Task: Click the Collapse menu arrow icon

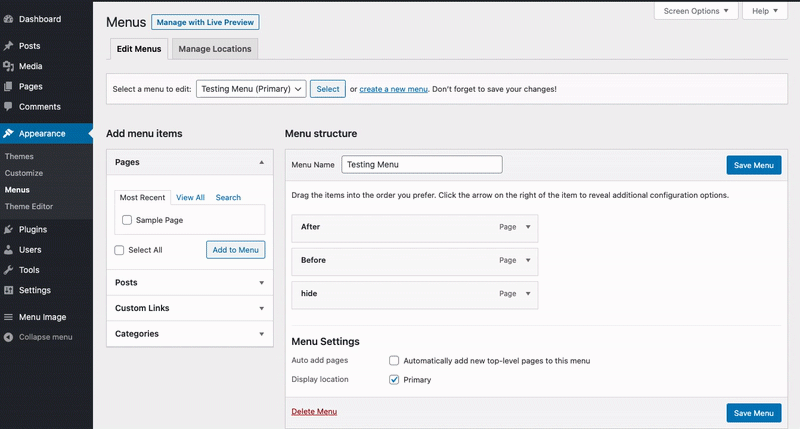Action: point(8,337)
